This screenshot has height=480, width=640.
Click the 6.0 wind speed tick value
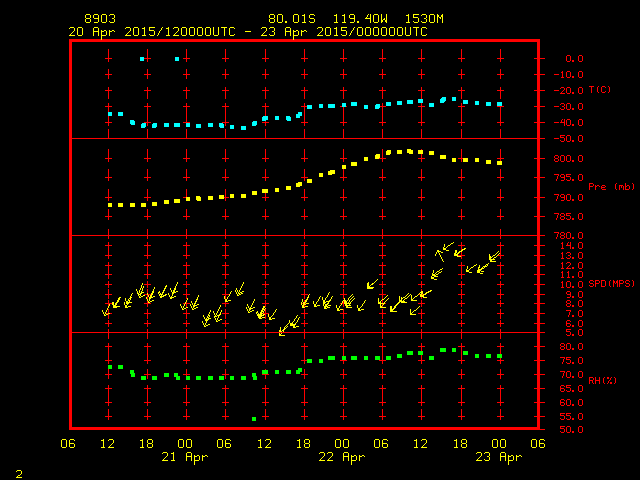coord(574,324)
